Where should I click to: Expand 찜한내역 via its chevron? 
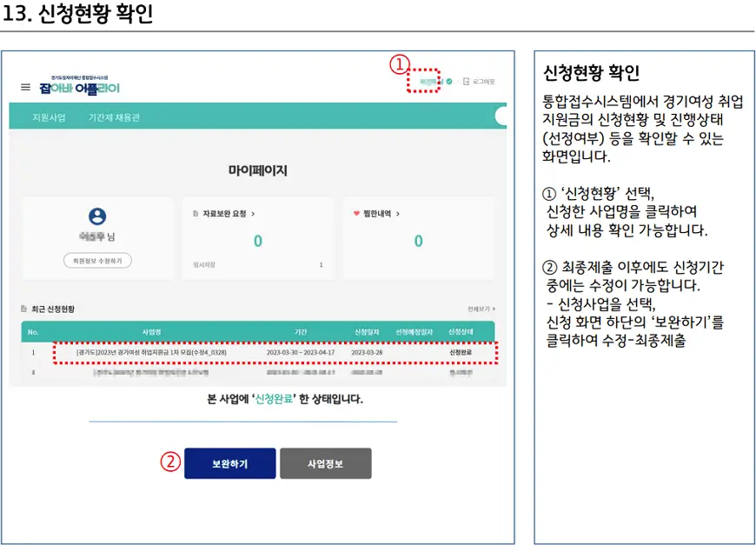click(x=398, y=213)
